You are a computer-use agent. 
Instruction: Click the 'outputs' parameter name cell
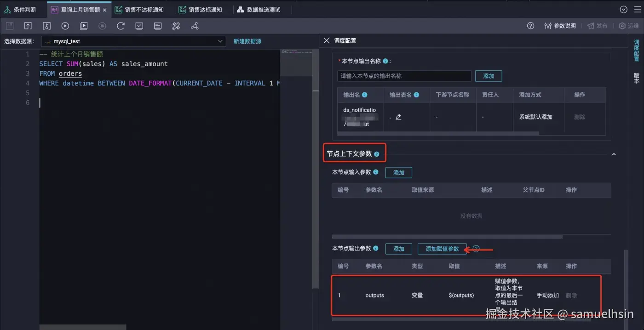point(374,296)
